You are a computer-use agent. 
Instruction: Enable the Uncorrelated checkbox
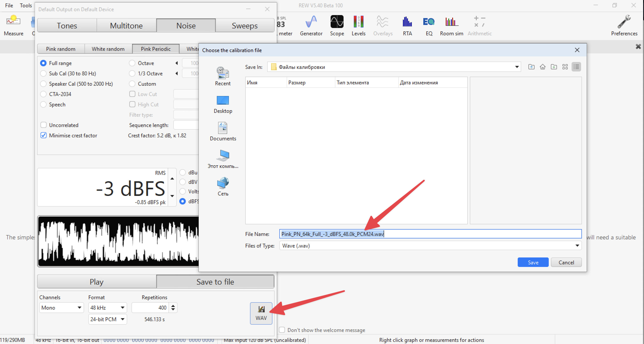tap(44, 125)
